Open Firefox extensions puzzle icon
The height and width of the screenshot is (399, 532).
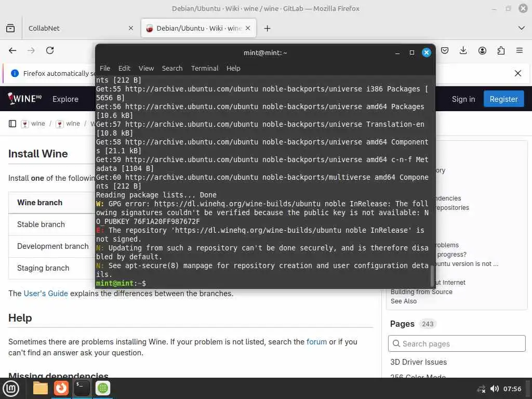click(501, 50)
